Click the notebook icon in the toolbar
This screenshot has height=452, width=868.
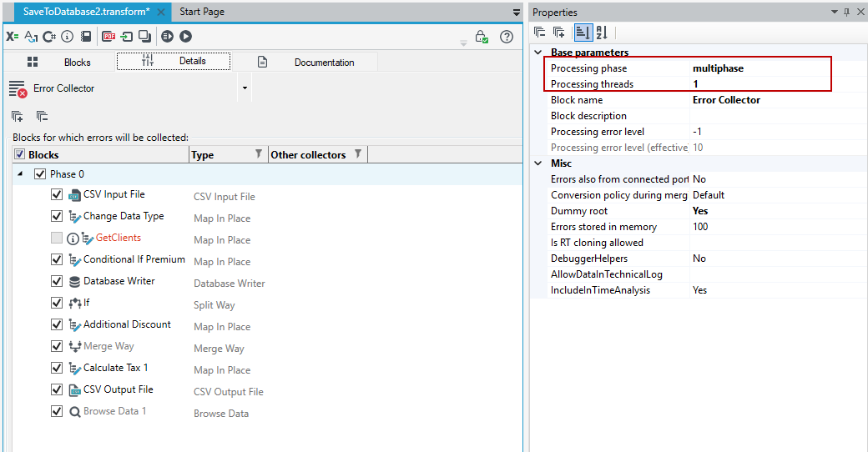(86, 37)
